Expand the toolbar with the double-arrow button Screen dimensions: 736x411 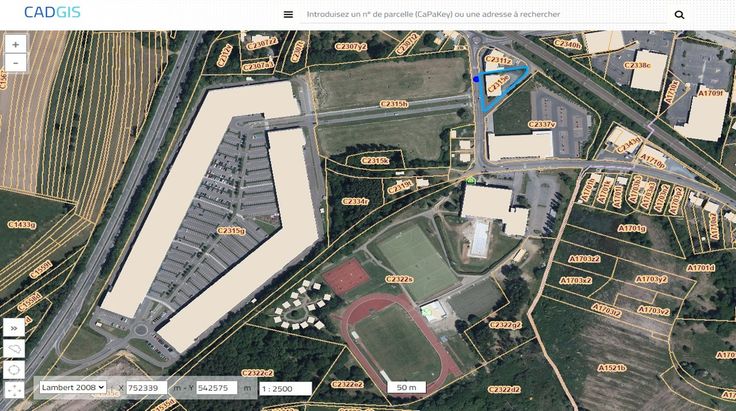click(x=15, y=327)
